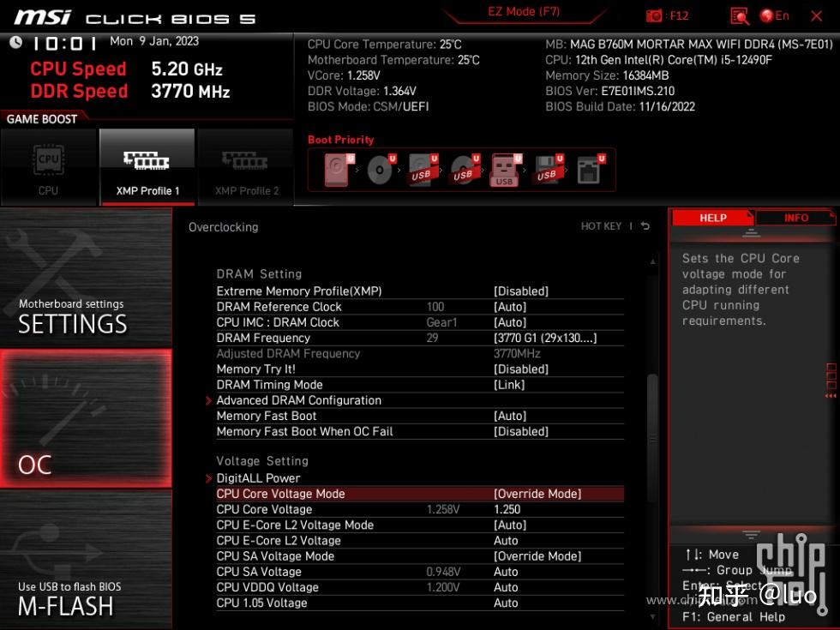
Task: Open Extreme Memory Profile(XMP) setting dropdown
Action: click(521, 291)
